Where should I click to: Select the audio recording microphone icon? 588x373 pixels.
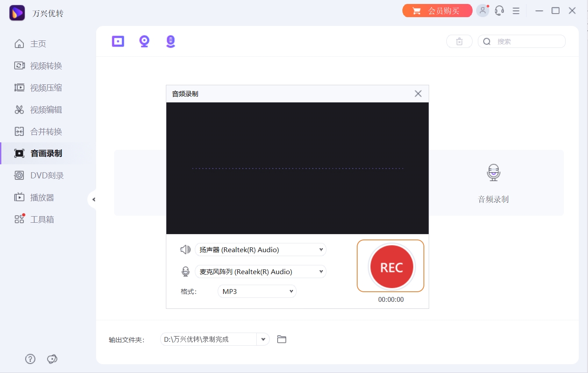tap(170, 41)
